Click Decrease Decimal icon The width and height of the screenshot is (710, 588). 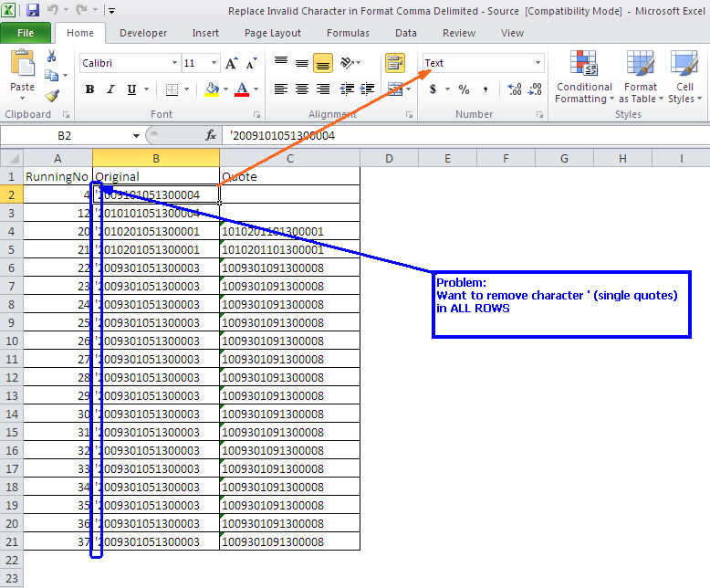click(535, 89)
